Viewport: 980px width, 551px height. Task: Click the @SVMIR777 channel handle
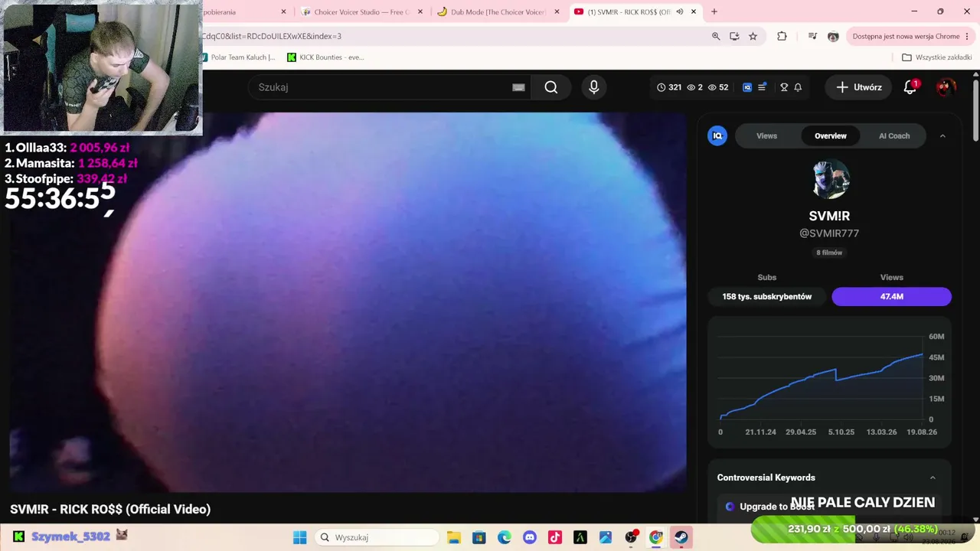(x=829, y=233)
